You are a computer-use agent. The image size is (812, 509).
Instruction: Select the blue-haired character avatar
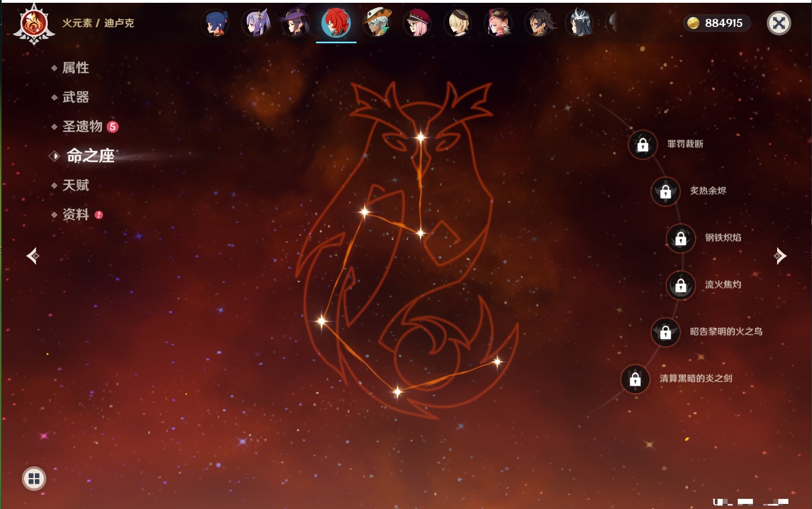point(215,23)
